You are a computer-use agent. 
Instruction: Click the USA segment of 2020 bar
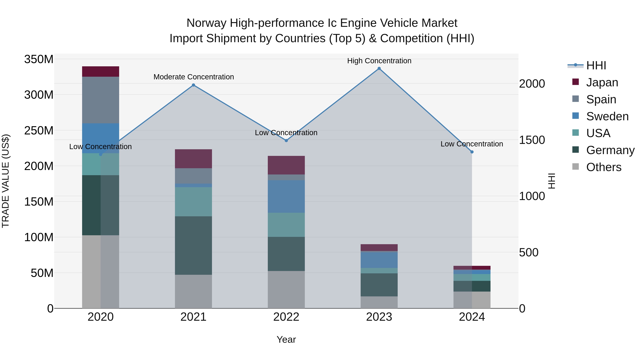pos(101,164)
